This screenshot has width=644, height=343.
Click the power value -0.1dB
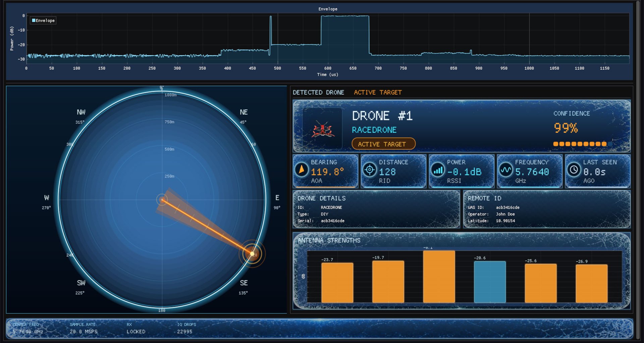click(x=464, y=172)
